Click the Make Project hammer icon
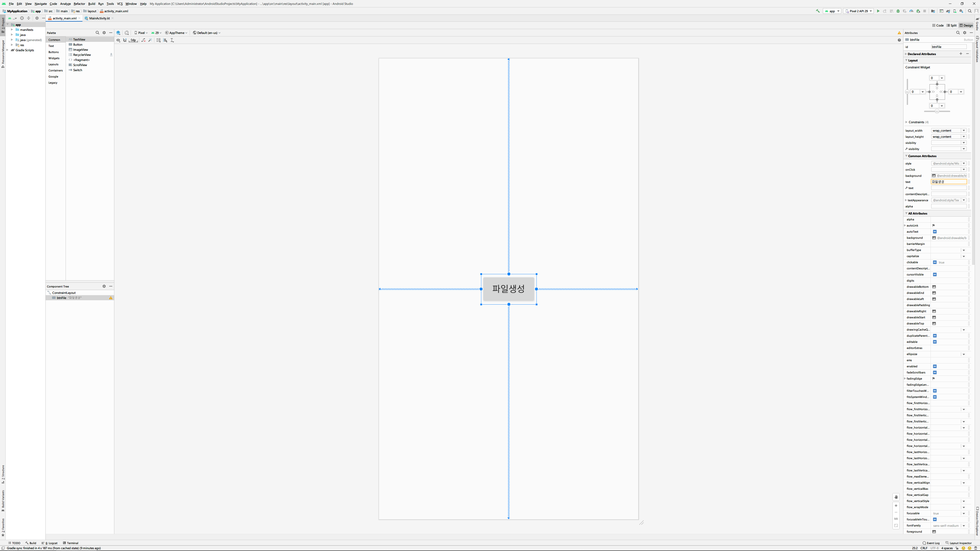Viewport: 980px width, 551px height. coord(817,11)
